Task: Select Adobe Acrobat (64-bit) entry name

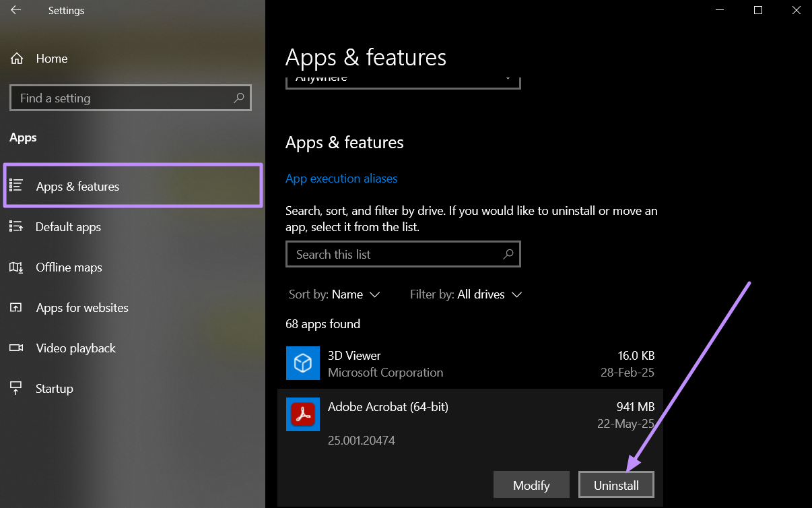Action: (x=388, y=407)
